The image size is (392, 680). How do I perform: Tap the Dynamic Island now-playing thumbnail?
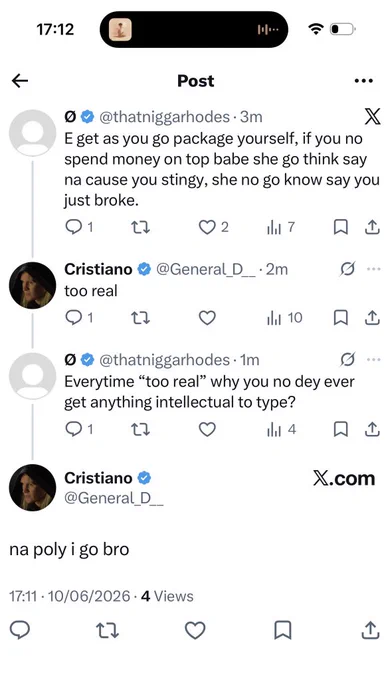click(120, 29)
